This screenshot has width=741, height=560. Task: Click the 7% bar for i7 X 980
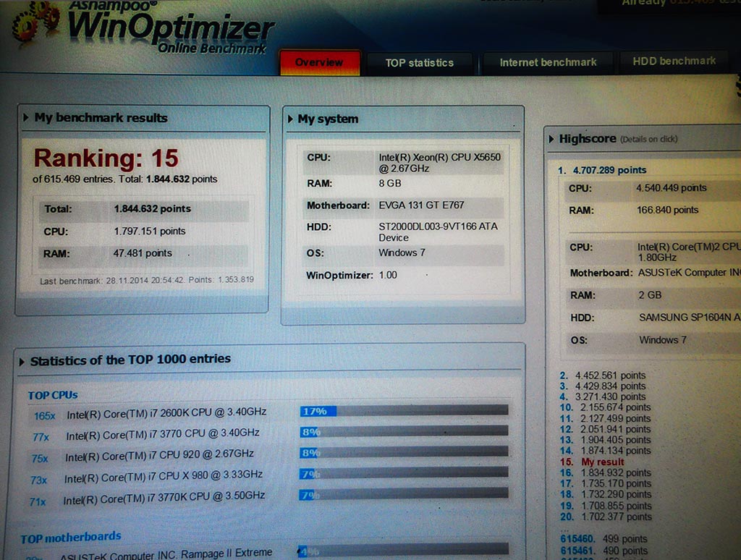[404, 473]
